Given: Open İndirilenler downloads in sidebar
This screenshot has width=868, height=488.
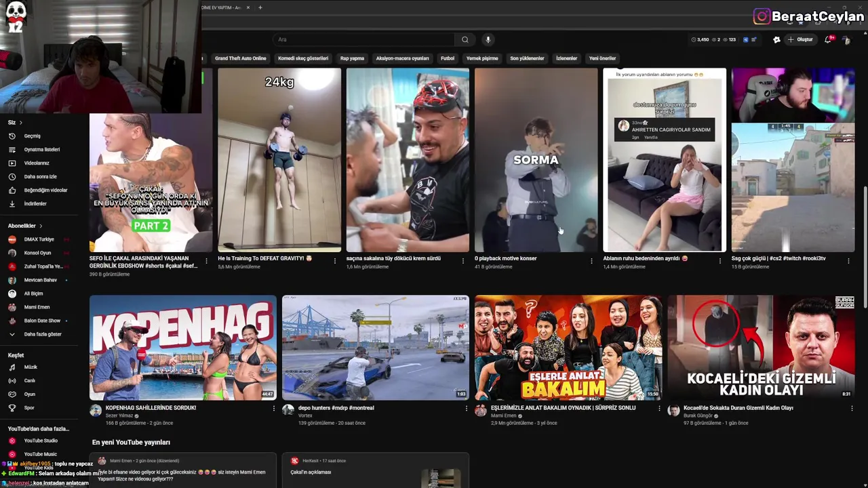Looking at the screenshot, I should click(35, 203).
